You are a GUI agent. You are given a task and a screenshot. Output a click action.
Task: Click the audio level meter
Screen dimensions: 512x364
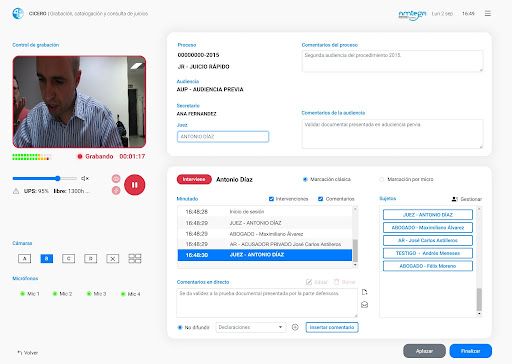point(31,157)
